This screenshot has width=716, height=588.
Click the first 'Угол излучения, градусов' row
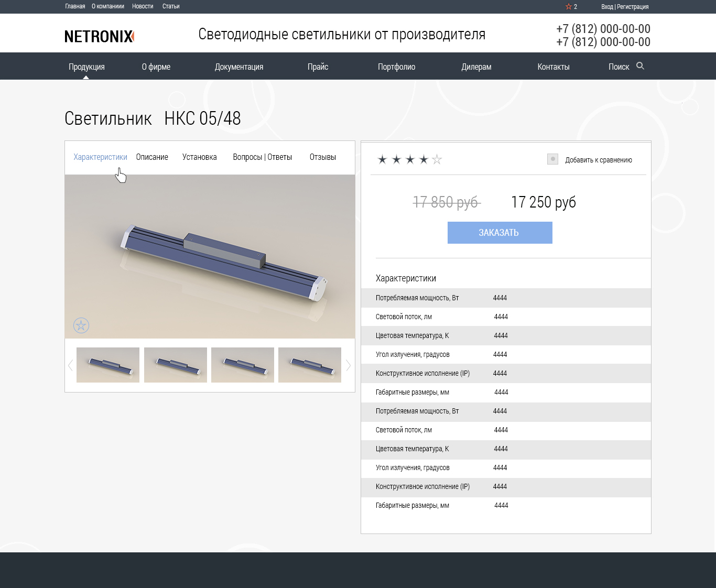click(506, 354)
